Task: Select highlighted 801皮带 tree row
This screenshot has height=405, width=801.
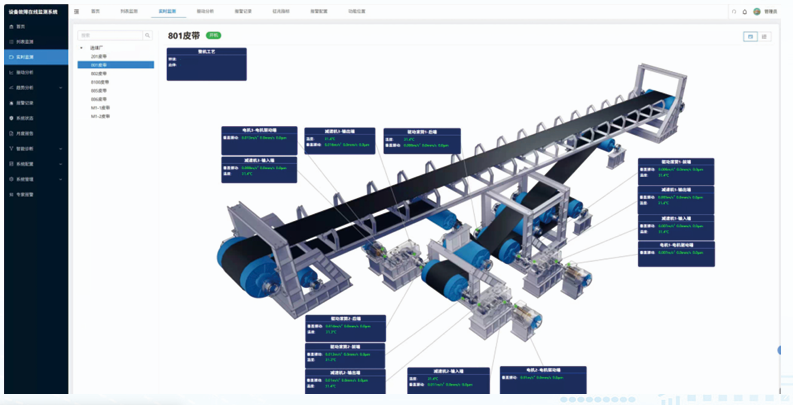Action: click(x=115, y=65)
